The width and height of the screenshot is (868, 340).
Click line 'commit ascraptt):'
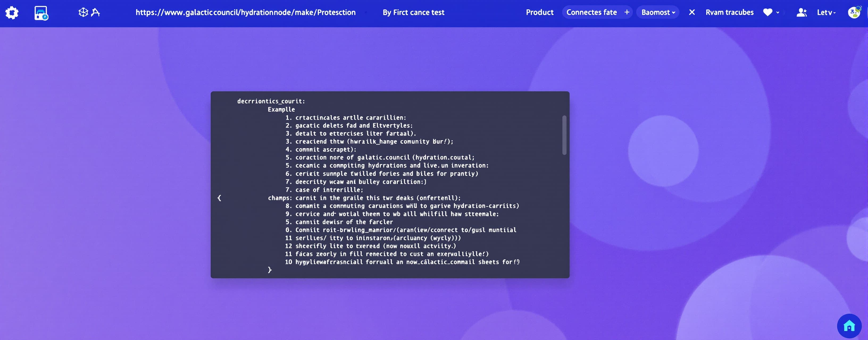coord(320,150)
